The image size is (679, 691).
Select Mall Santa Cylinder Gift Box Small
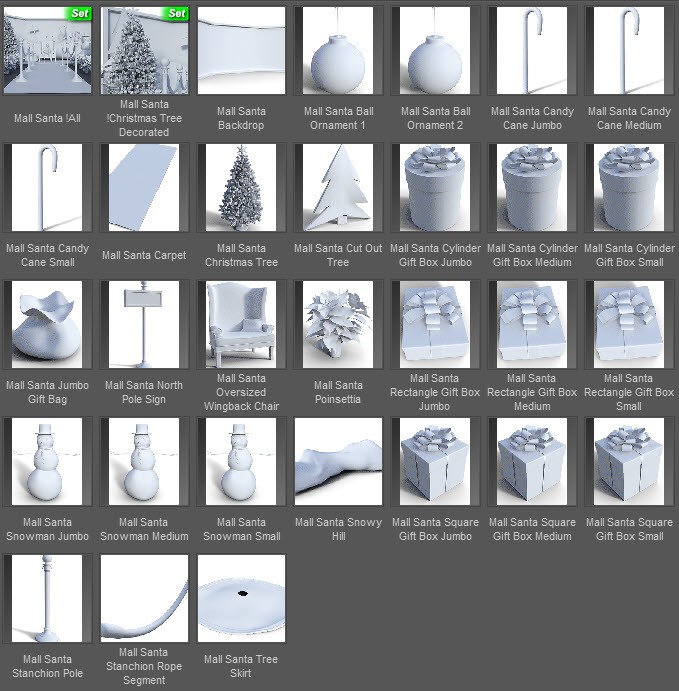coord(629,187)
